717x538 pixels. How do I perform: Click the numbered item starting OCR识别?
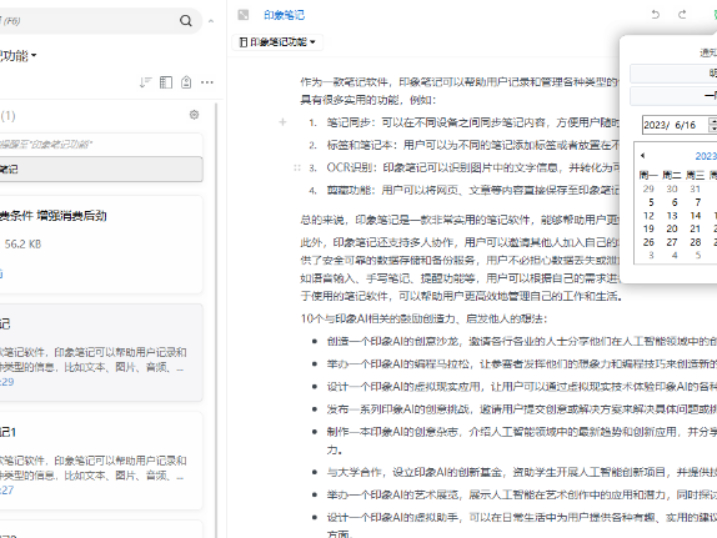click(x=473, y=168)
